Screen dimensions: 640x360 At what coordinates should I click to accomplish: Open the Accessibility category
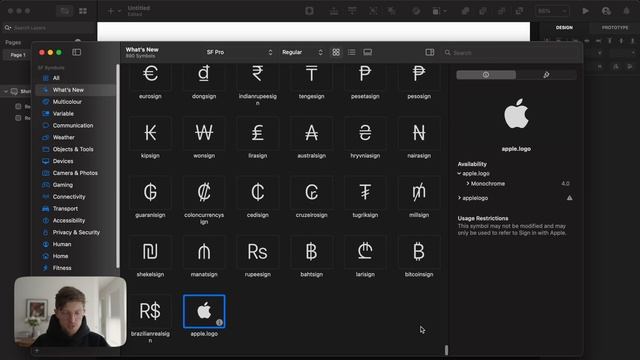tap(76, 220)
